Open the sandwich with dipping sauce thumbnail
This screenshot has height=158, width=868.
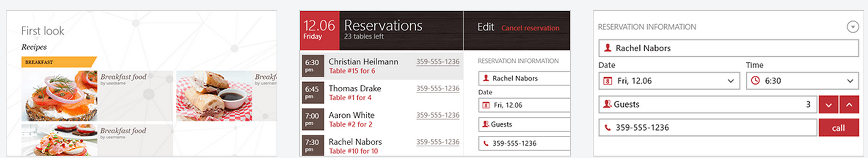(214, 96)
